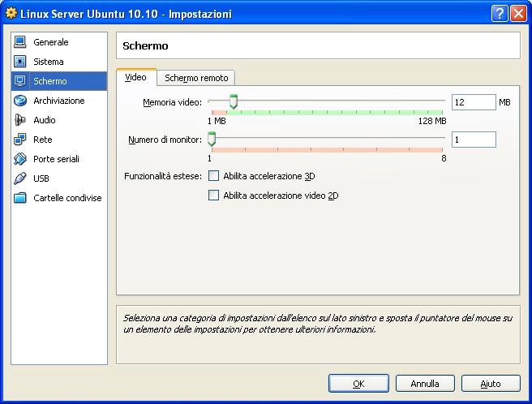Focus the monitor count input field
The height and width of the screenshot is (404, 532).
pos(473,140)
